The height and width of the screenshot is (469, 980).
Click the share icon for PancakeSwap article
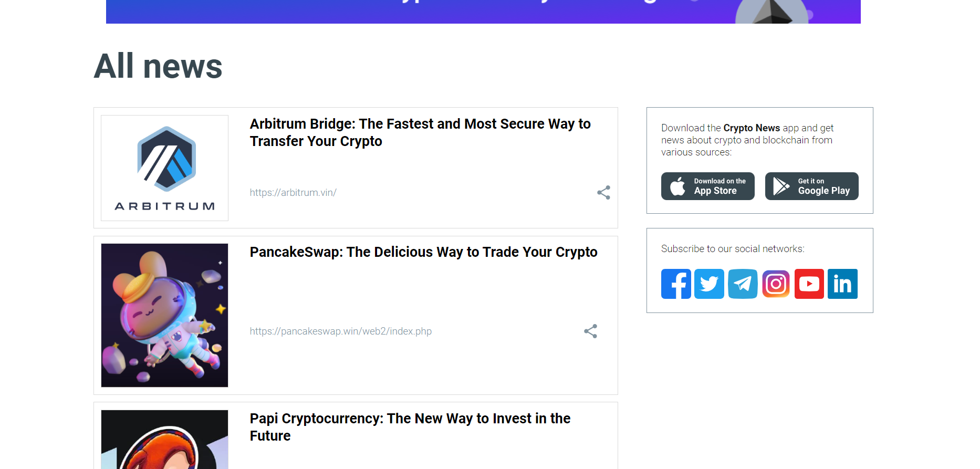(x=590, y=331)
